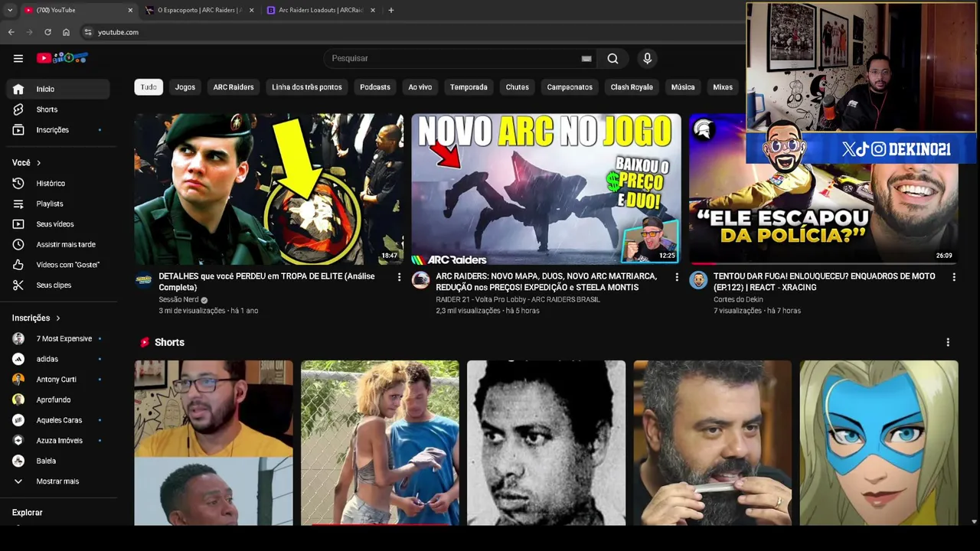Open 7 Most Expensive subscription
Viewport: 980px width, 551px height.
click(x=57, y=338)
